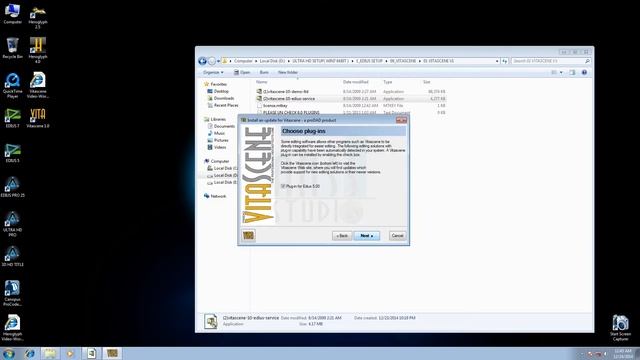Select Downloads in the navigation pane
The width and height of the screenshot is (640, 360).
224,98
